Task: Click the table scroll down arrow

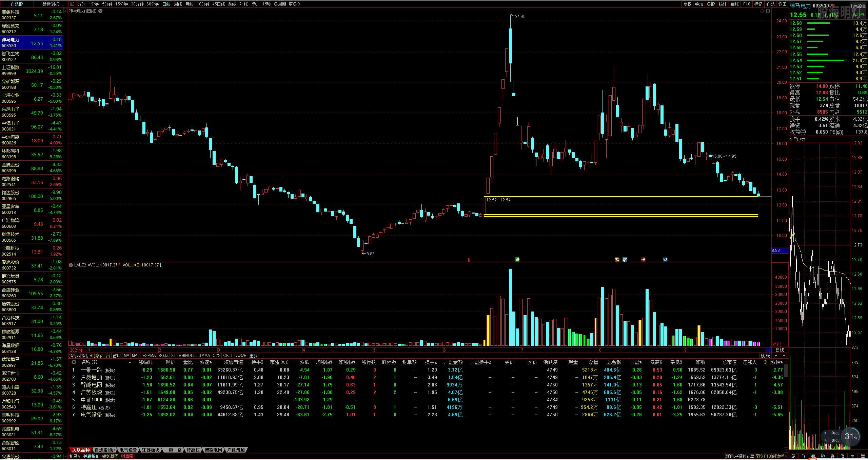Action: [786, 450]
